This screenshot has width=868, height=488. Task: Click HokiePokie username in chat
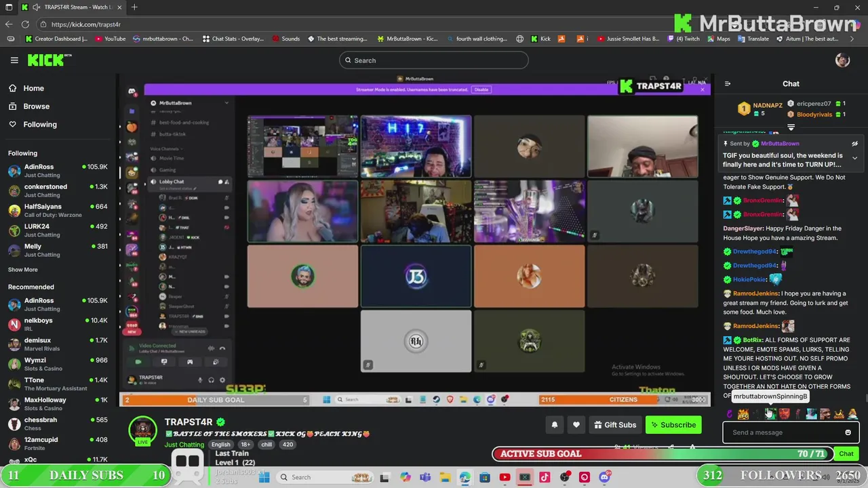pyautogui.click(x=749, y=279)
